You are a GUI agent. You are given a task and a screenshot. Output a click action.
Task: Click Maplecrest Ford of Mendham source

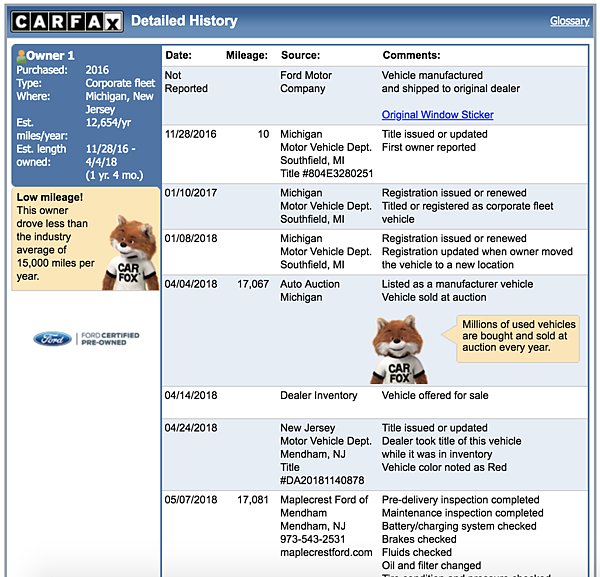pyautogui.click(x=324, y=506)
